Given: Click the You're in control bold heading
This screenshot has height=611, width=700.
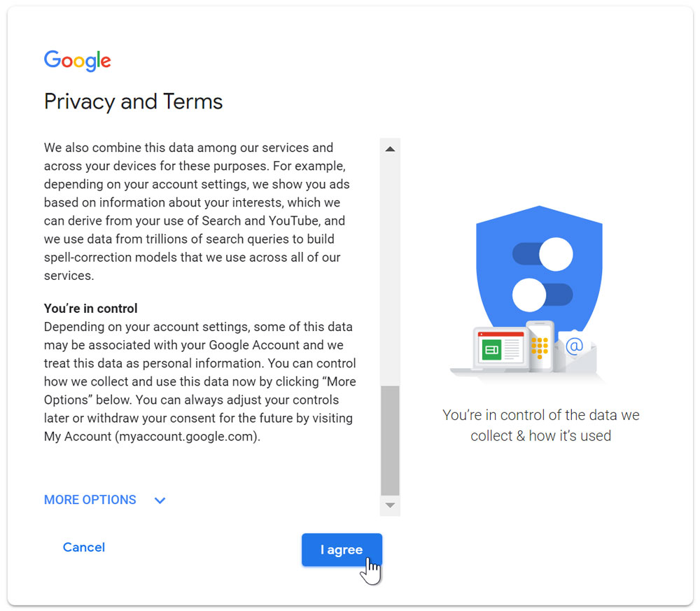Looking at the screenshot, I should pyautogui.click(x=90, y=309).
